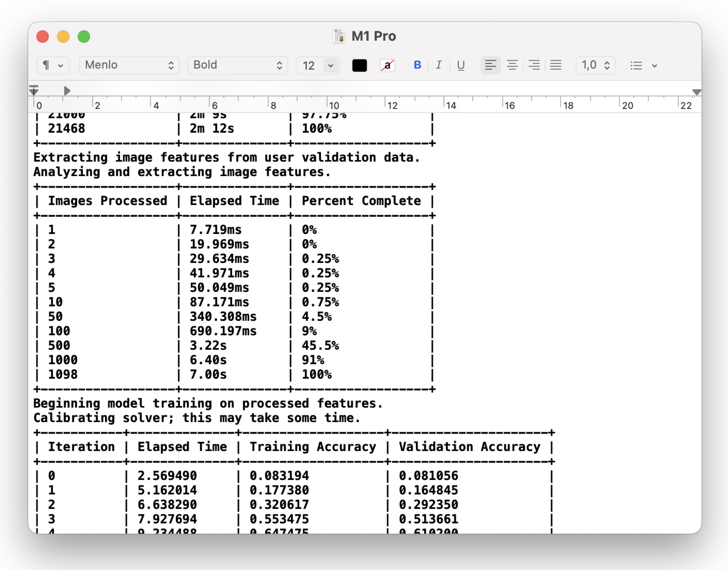The image size is (728, 570).
Task: Toggle bold formatting button
Action: (417, 65)
